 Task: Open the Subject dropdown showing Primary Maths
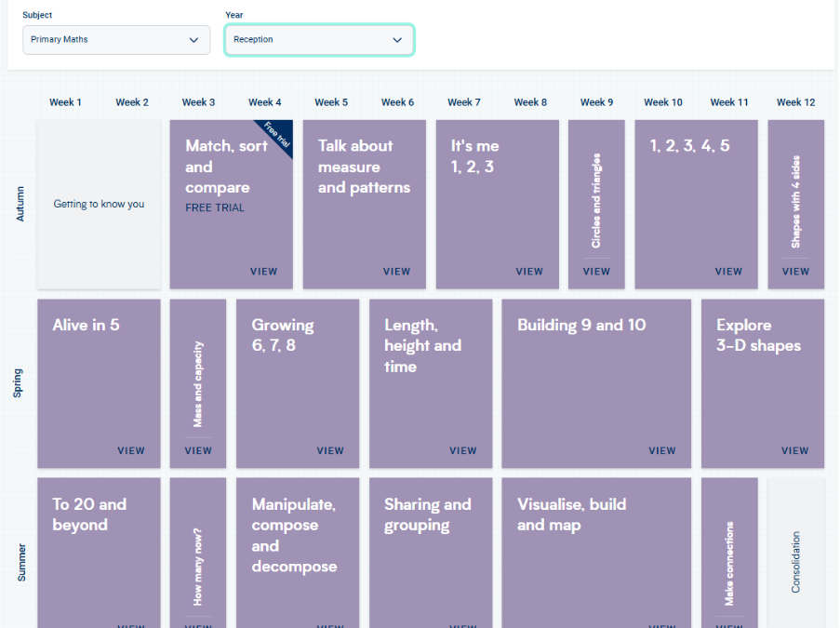pyautogui.click(x=116, y=40)
